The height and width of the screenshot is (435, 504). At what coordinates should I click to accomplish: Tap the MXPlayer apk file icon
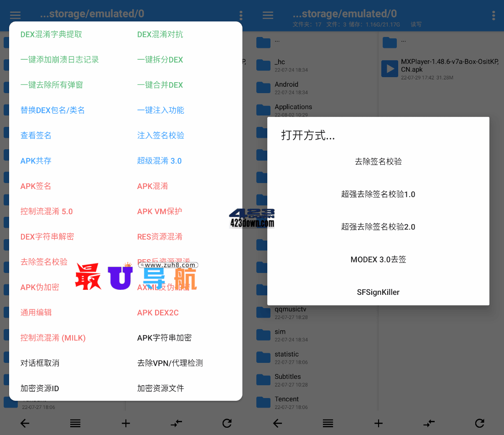pyautogui.click(x=390, y=68)
